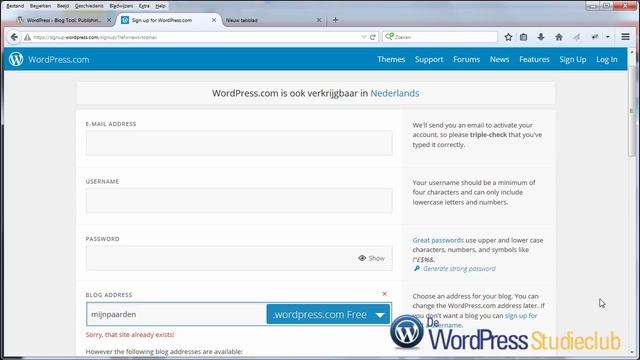Click the browser URL address bar

click(x=196, y=37)
